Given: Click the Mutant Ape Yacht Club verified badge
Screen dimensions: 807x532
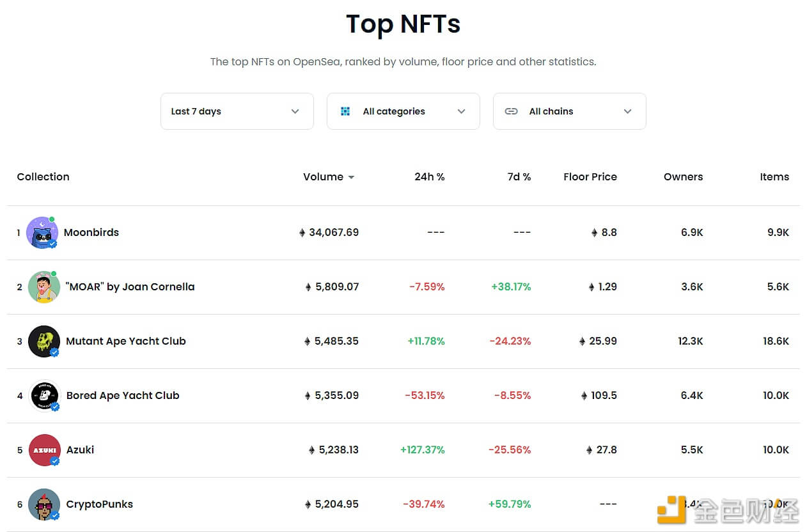Looking at the screenshot, I should [x=54, y=352].
